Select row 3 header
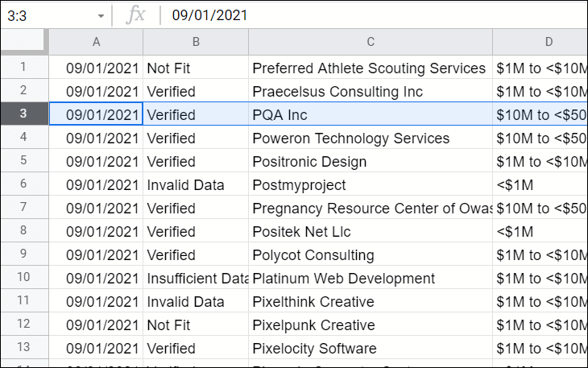 click(25, 114)
